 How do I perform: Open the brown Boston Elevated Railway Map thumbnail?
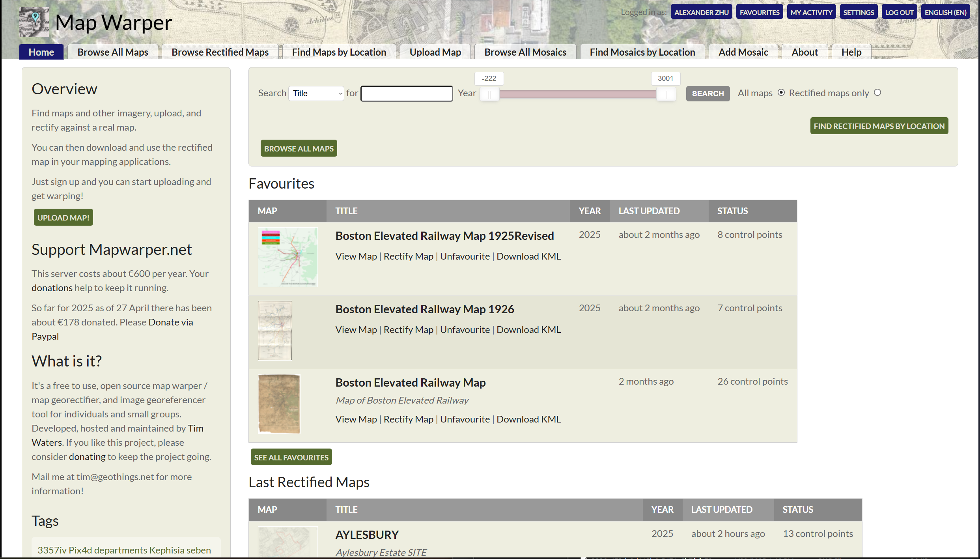pyautogui.click(x=279, y=404)
